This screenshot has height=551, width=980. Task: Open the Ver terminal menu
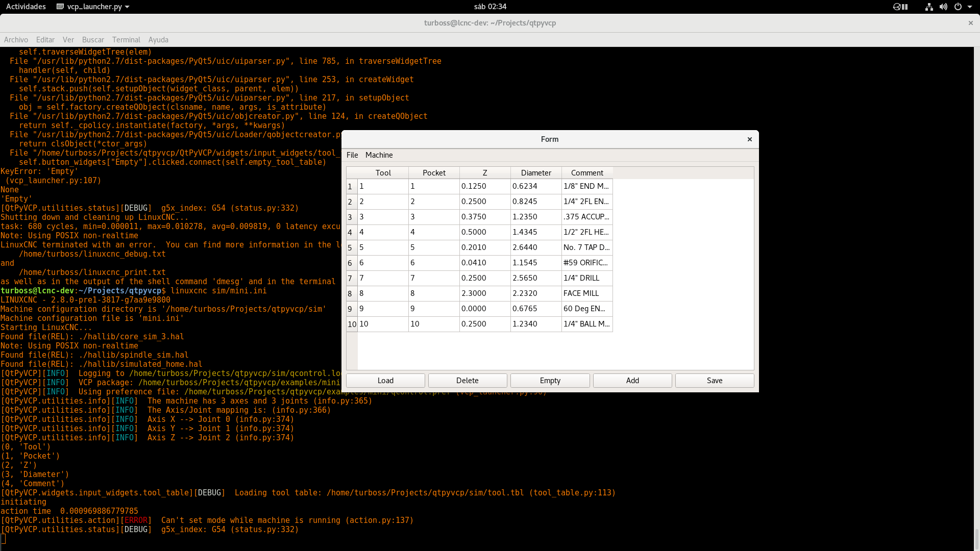click(68, 40)
